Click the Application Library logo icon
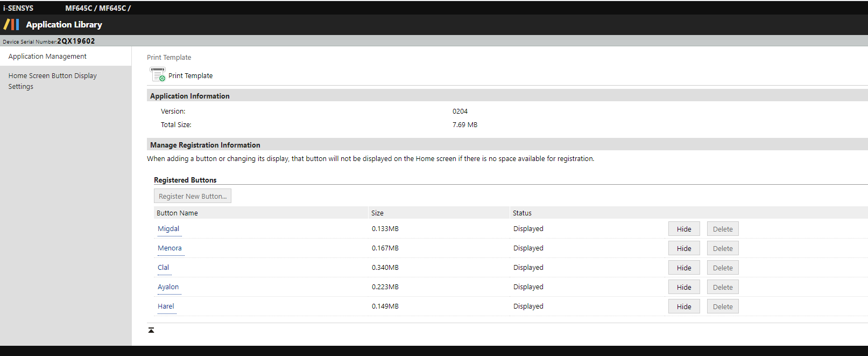 click(x=11, y=24)
